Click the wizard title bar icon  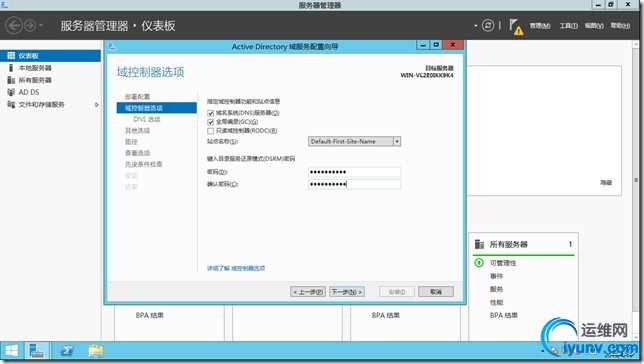(112, 47)
